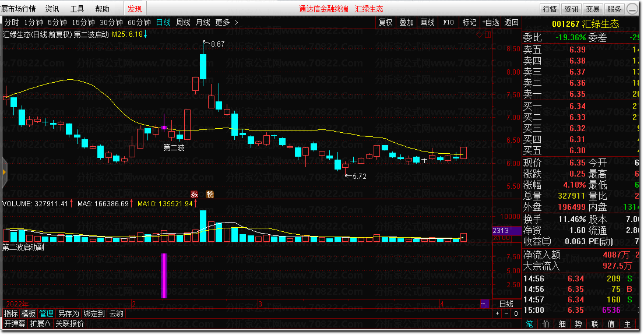Select the 势 tab in quote panel
This screenshot has height=335, width=644.
(578, 325)
